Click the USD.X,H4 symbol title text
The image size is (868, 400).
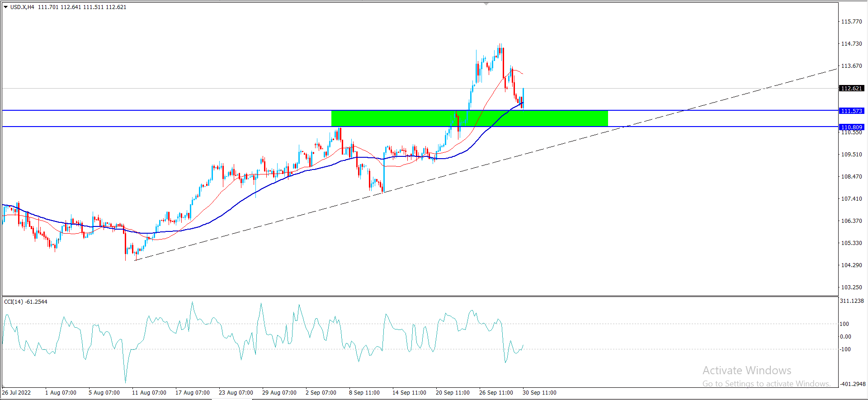pos(22,7)
